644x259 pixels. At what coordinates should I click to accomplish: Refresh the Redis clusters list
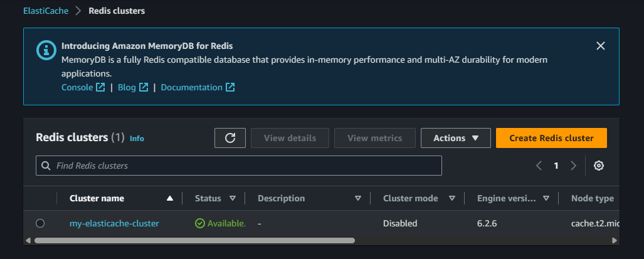230,138
